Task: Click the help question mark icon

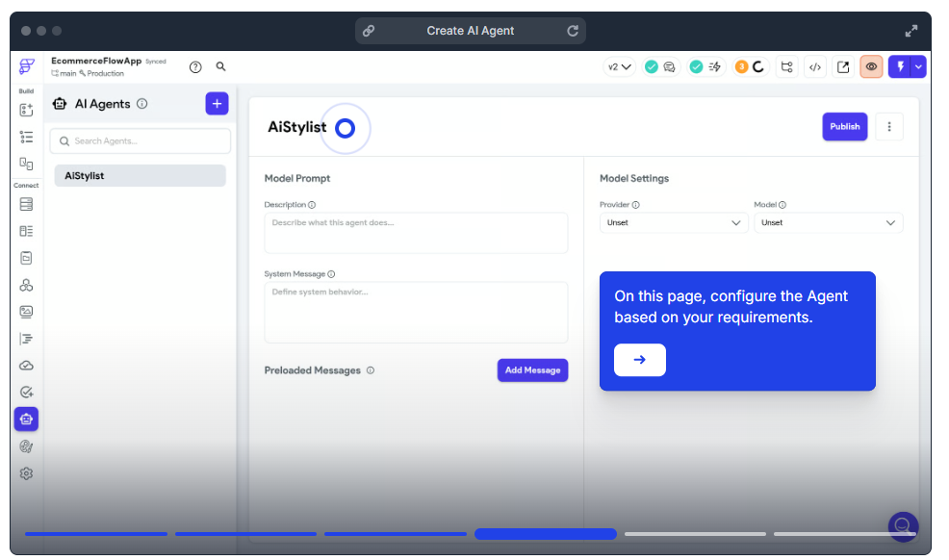Action: coord(194,67)
